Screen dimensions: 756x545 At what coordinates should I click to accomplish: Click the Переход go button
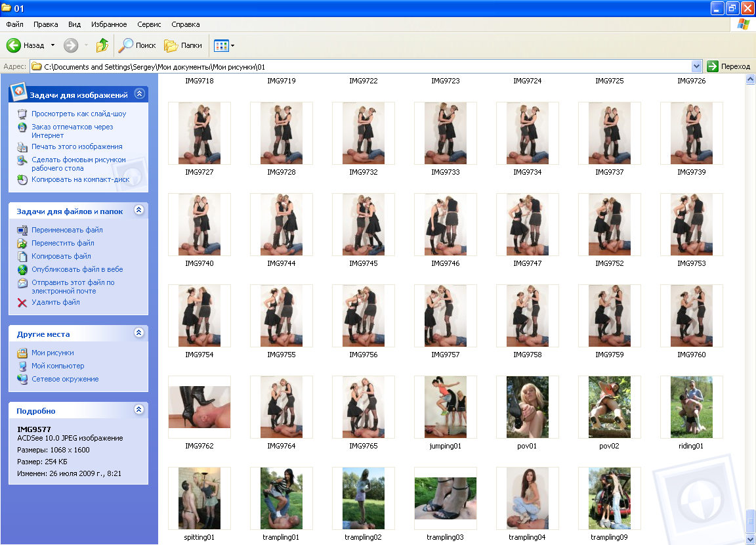[x=728, y=66]
